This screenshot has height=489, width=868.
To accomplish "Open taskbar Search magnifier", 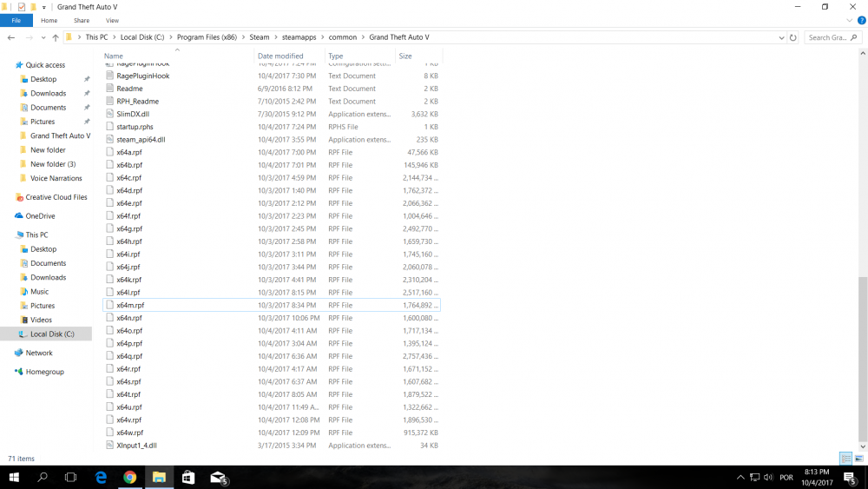I will (x=42, y=478).
